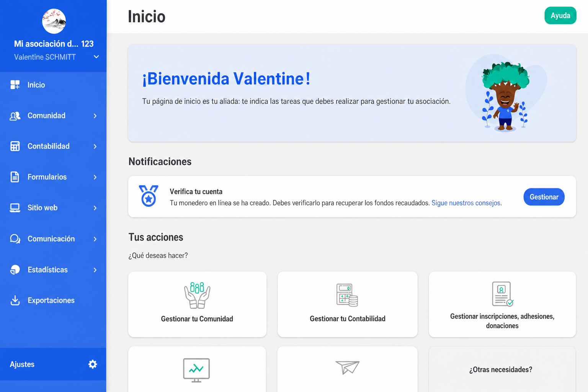Click the Gestionar verification button
The image size is (588, 392).
click(544, 197)
